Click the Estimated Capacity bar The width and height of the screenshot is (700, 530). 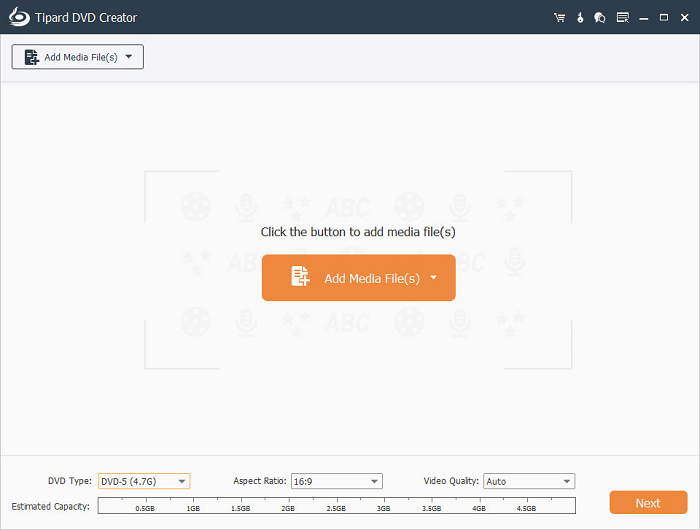tap(336, 505)
